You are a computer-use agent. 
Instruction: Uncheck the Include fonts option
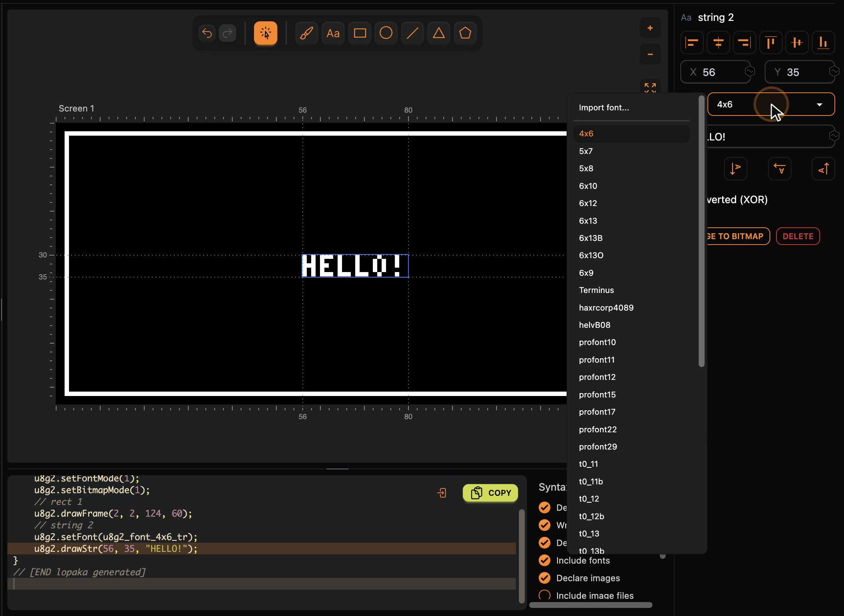tap(545, 560)
